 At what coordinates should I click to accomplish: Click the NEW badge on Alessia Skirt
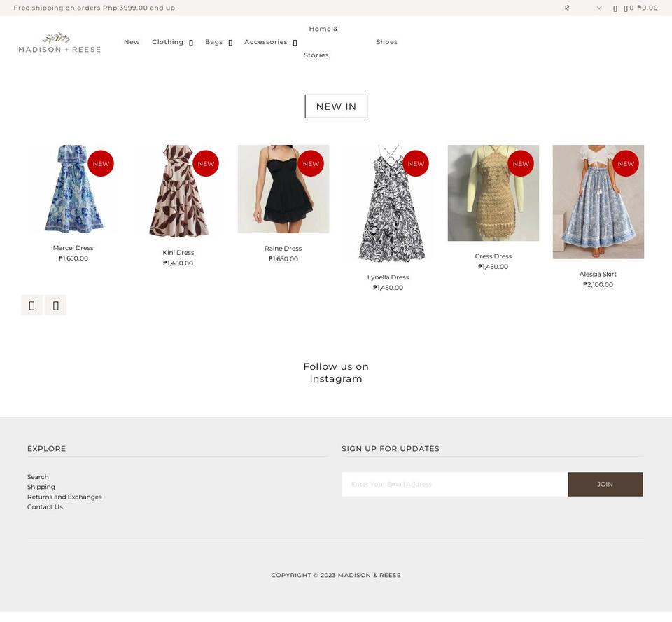click(626, 163)
